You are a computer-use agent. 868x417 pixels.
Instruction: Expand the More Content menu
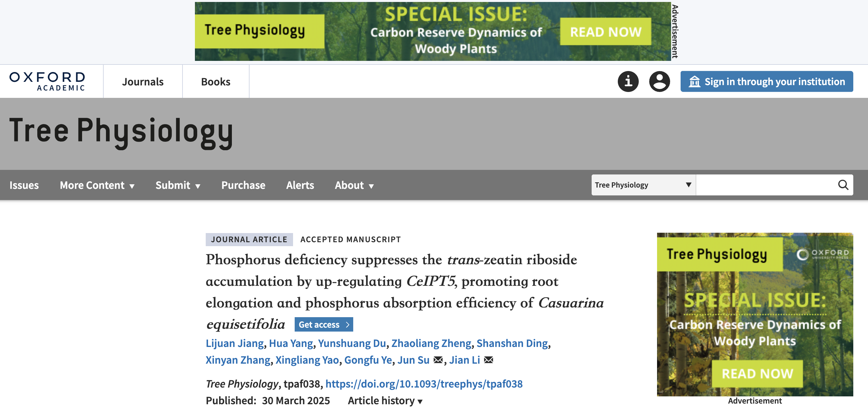97,185
